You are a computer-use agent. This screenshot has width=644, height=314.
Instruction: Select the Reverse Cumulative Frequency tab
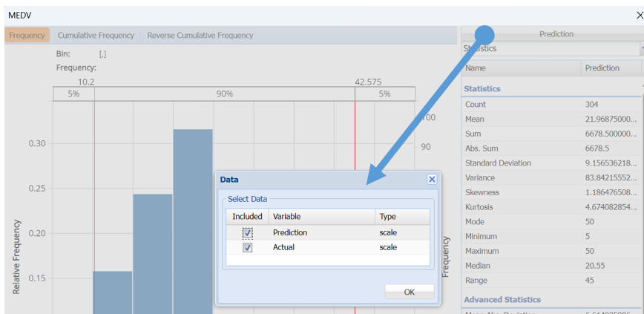[200, 35]
